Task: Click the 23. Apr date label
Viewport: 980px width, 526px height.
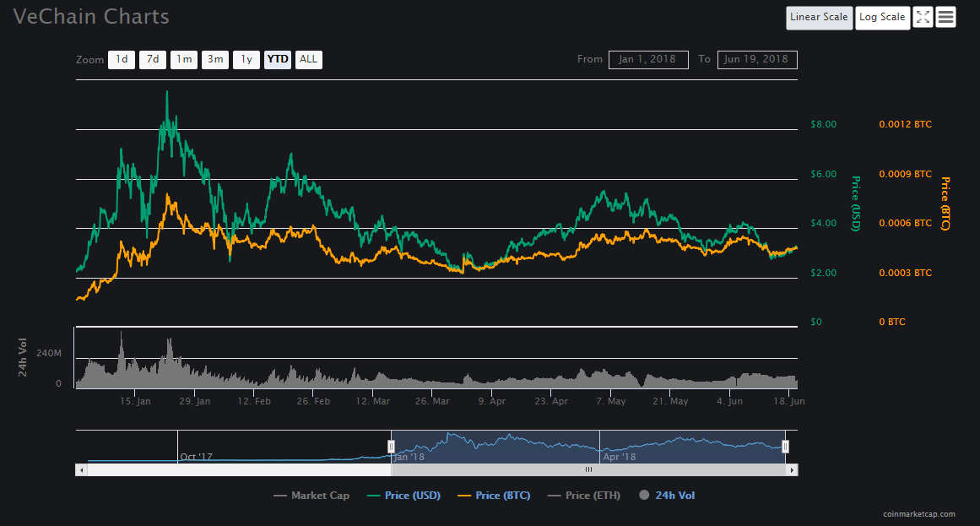Action: coord(551,402)
